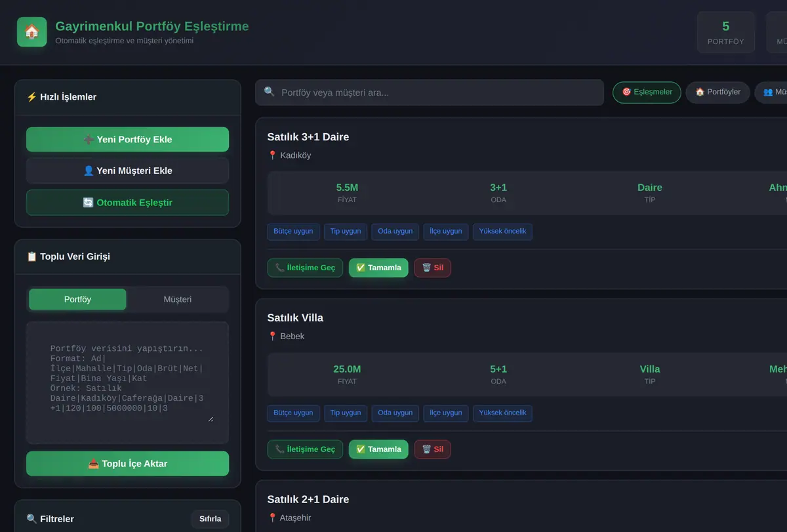Click the 25.0M price value

coord(347,369)
